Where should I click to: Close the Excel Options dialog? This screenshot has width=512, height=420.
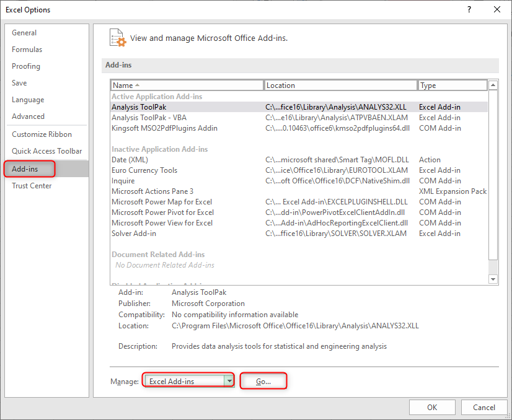[x=497, y=9]
